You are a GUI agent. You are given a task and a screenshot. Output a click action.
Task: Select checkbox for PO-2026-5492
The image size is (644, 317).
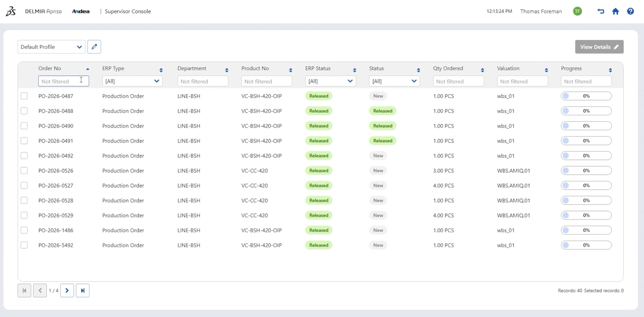point(24,245)
